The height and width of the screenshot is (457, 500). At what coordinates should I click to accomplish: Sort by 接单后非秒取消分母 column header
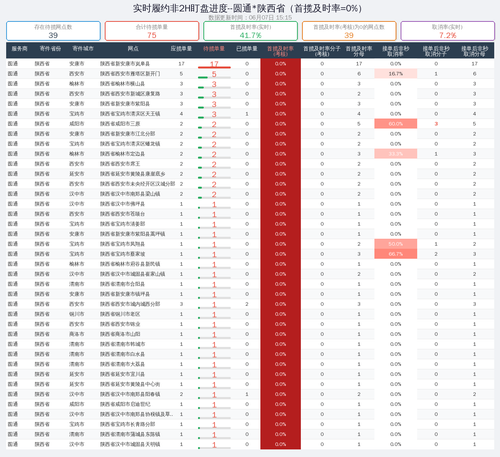475,51
